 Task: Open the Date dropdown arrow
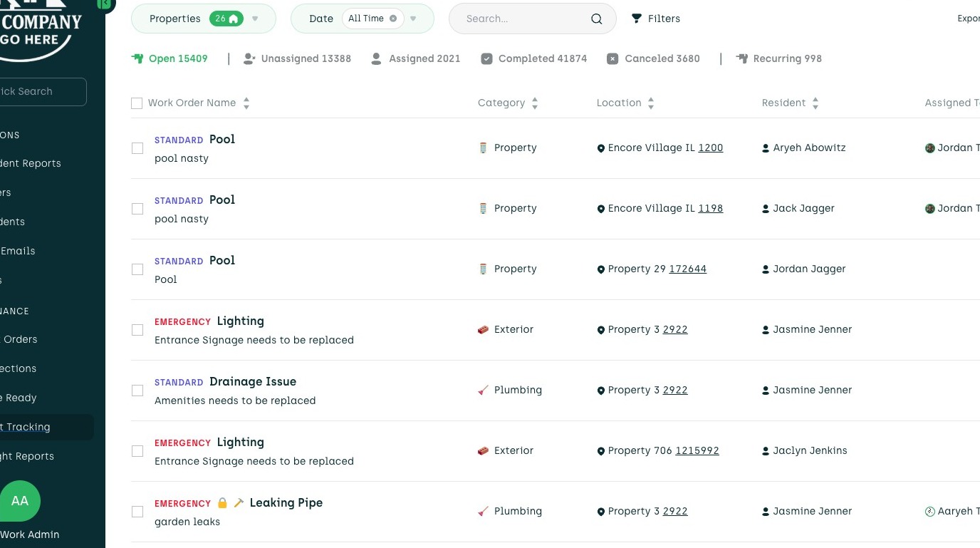413,19
